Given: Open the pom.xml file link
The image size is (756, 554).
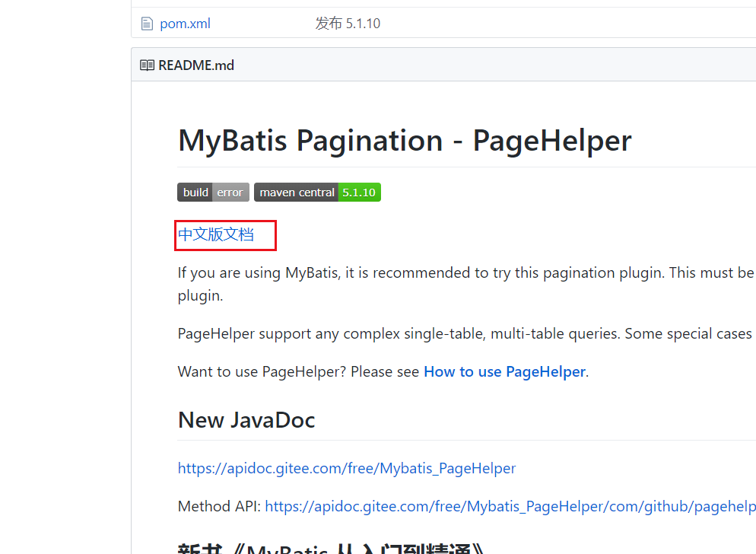Looking at the screenshot, I should (x=185, y=24).
